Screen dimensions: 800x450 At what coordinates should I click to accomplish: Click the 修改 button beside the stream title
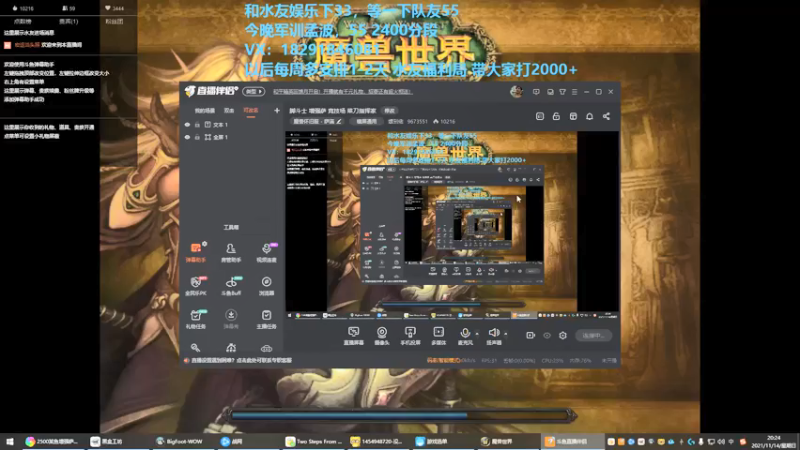[x=390, y=111]
